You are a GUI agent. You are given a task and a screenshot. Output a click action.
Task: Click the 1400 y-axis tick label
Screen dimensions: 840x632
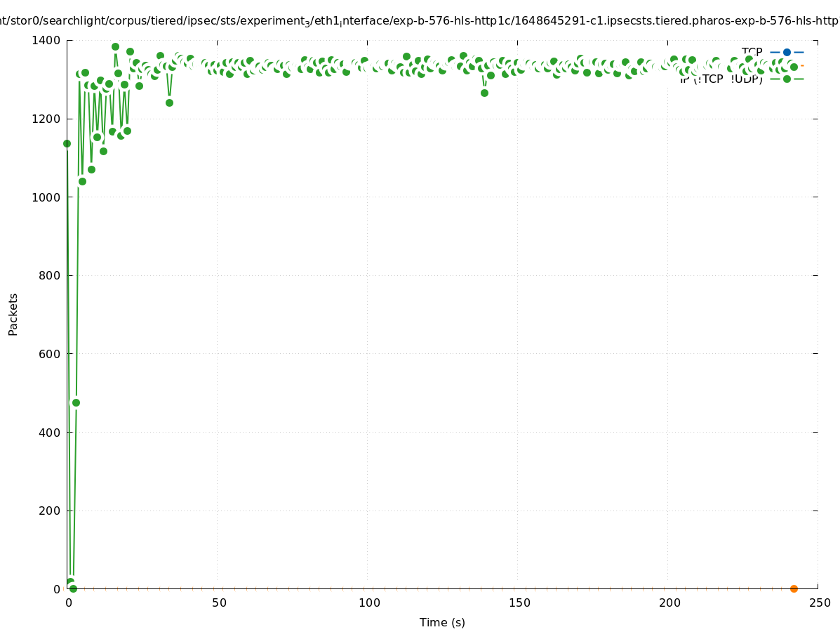pyautogui.click(x=47, y=41)
